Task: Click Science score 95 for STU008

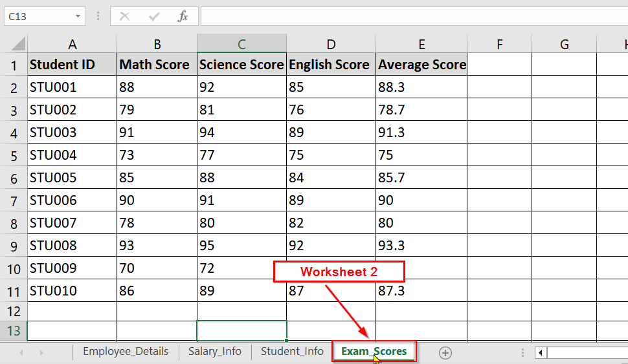Action: [241, 245]
